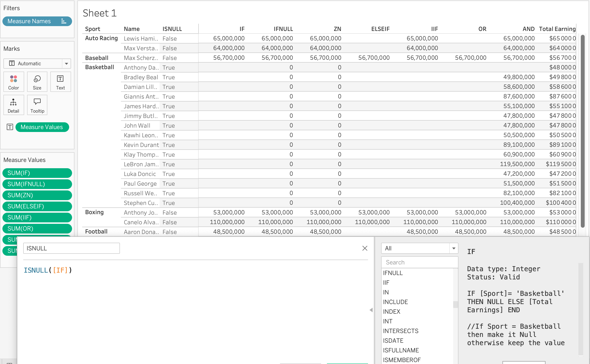
Task: Collapse the function list panel arrow
Action: 371,310
